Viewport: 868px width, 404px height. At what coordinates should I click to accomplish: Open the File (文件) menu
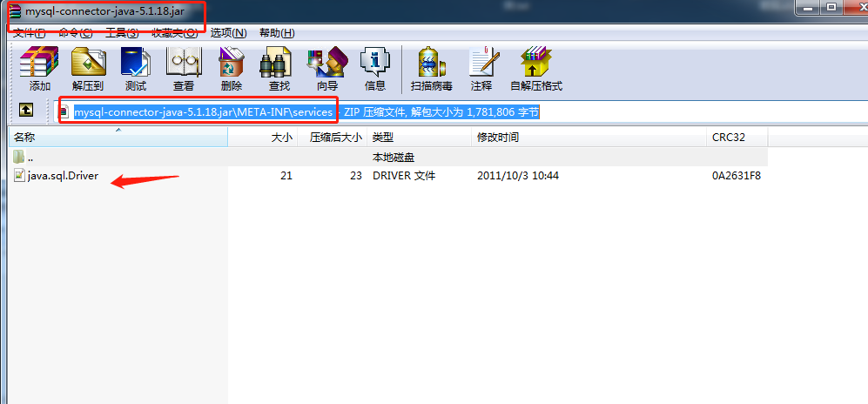coord(29,33)
